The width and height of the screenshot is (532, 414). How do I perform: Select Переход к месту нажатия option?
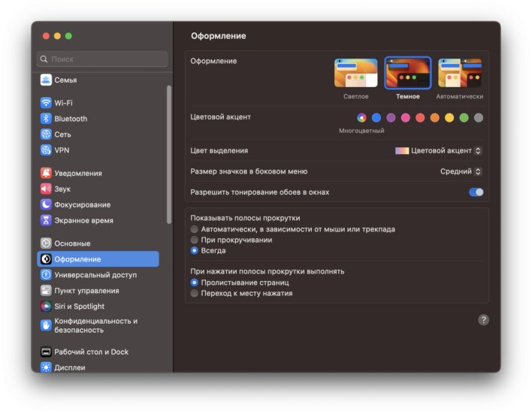pyautogui.click(x=194, y=293)
